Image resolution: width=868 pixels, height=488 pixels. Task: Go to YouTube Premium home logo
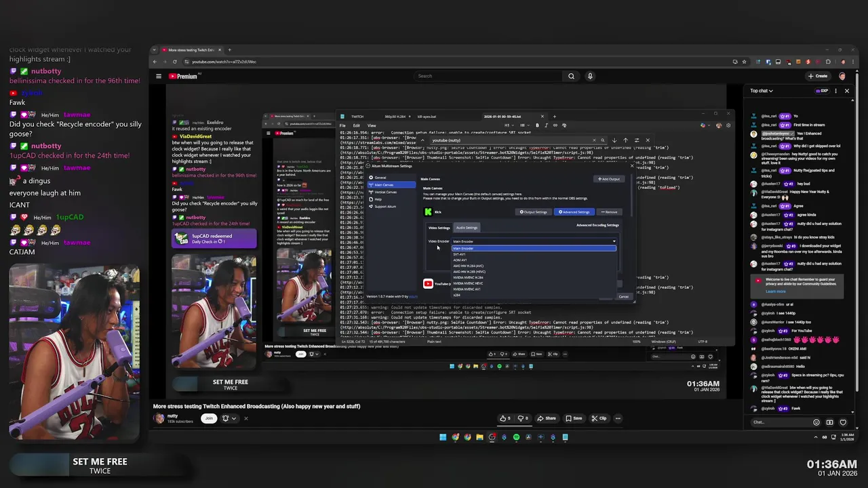(183, 76)
